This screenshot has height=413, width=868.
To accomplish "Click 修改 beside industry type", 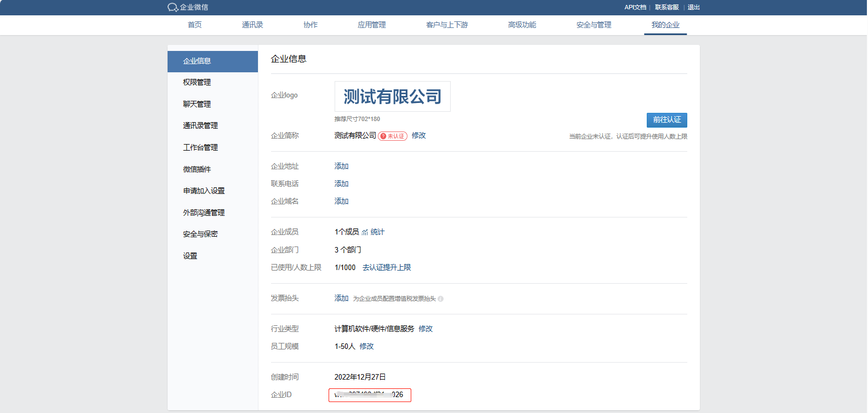I will click(x=426, y=329).
